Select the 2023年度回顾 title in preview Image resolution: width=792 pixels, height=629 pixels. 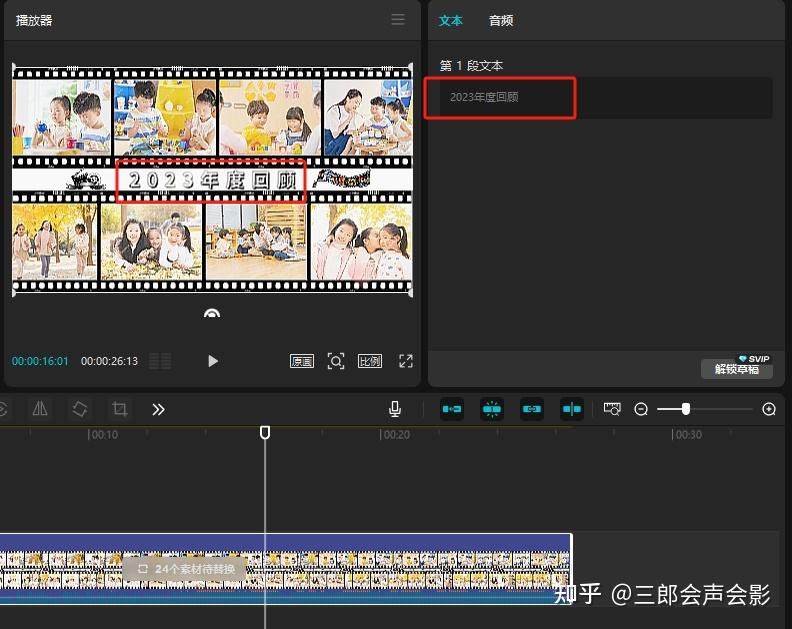[211, 180]
